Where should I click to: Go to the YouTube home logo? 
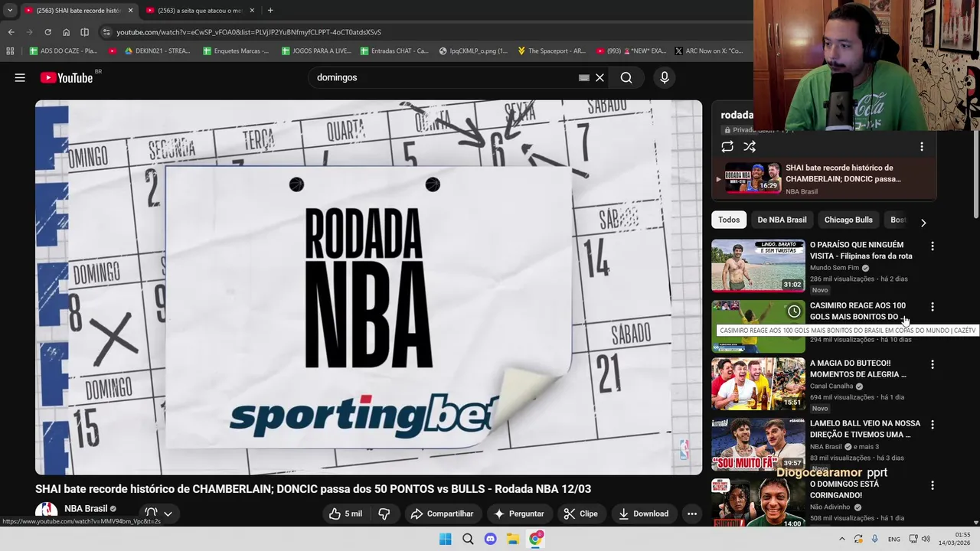click(x=67, y=77)
